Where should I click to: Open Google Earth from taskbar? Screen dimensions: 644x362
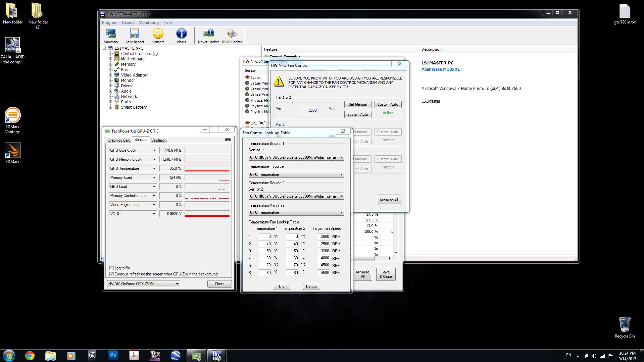176,355
